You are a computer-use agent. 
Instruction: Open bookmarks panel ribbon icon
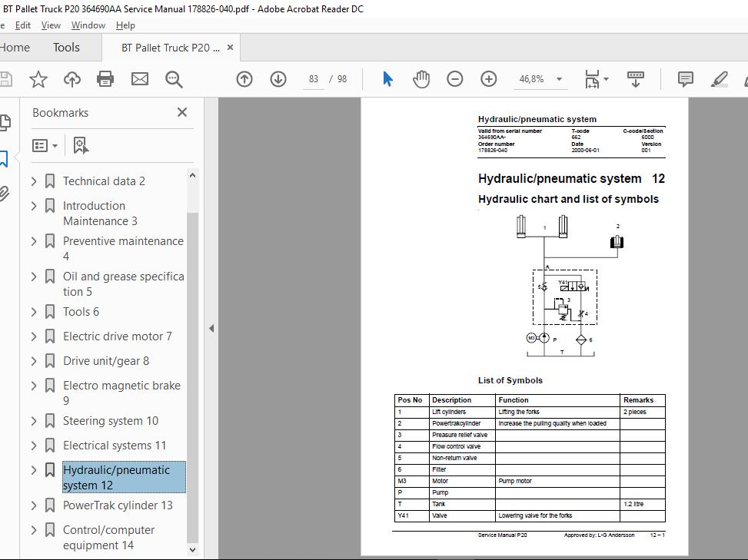coord(4,159)
